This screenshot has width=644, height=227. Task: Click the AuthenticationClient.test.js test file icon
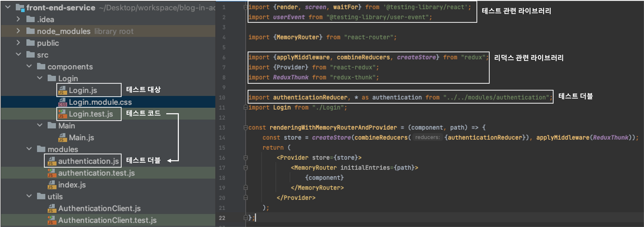52,220
